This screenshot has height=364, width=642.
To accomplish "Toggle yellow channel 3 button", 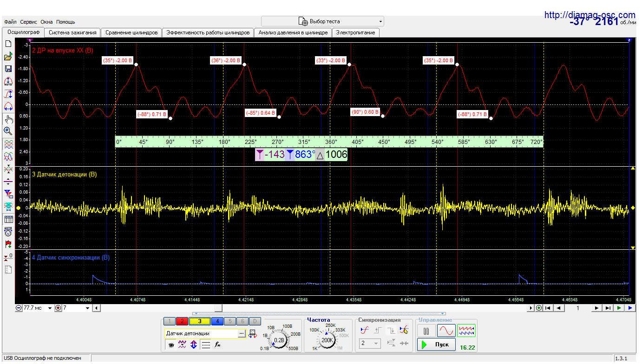I will click(x=199, y=321).
